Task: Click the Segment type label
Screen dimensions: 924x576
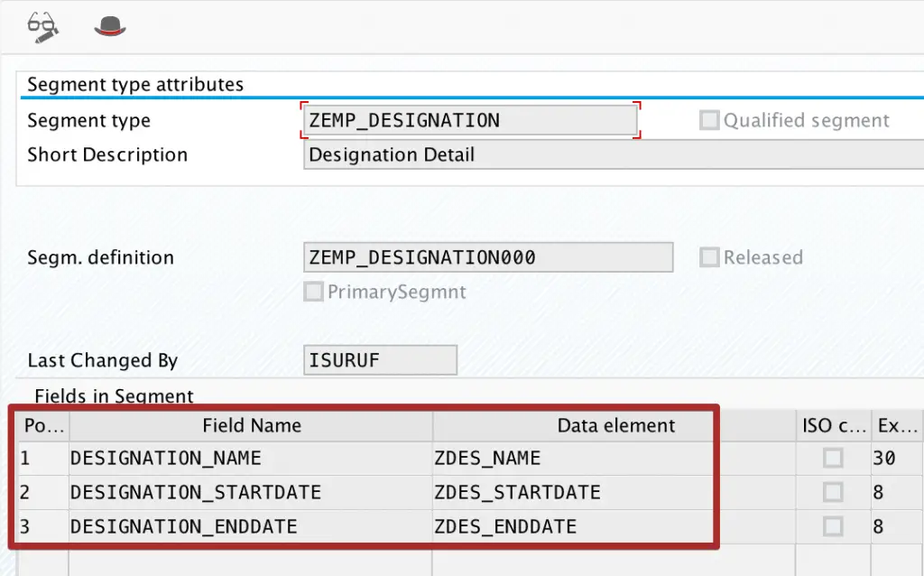Action: click(89, 120)
